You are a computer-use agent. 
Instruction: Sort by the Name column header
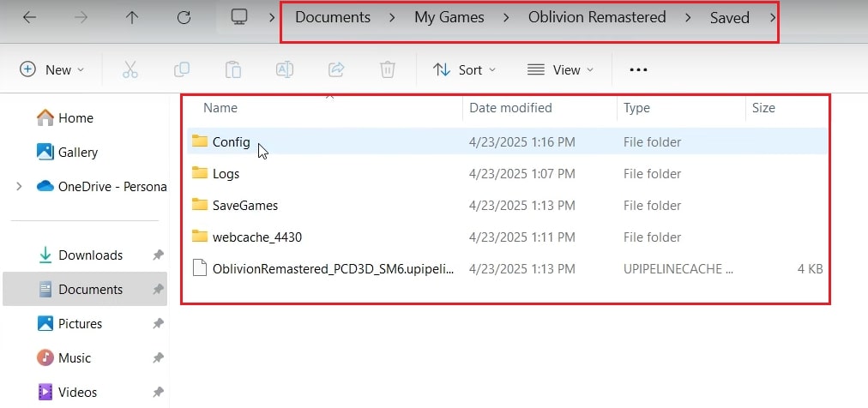(220, 108)
